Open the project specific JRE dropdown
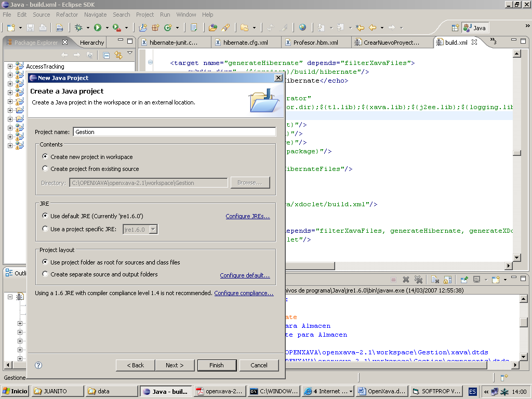532x399 pixels. 153,229
